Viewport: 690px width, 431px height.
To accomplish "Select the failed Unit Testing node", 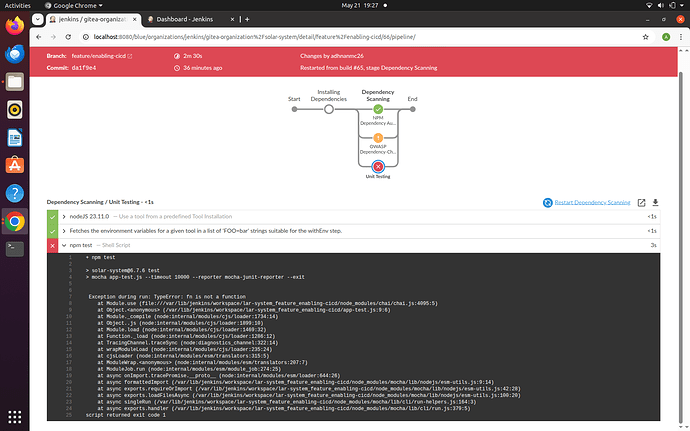I will pyautogui.click(x=378, y=166).
